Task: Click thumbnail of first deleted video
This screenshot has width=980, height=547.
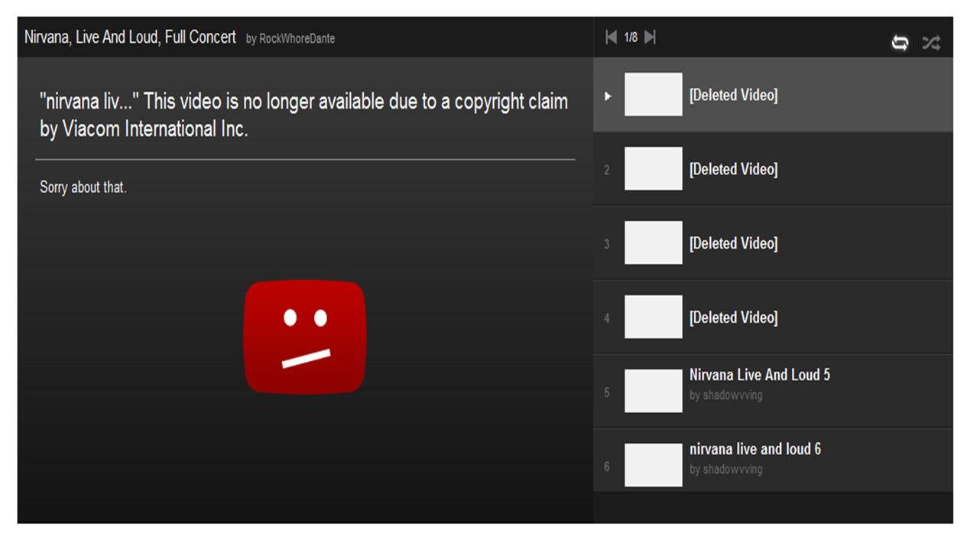Action: pyautogui.click(x=653, y=95)
